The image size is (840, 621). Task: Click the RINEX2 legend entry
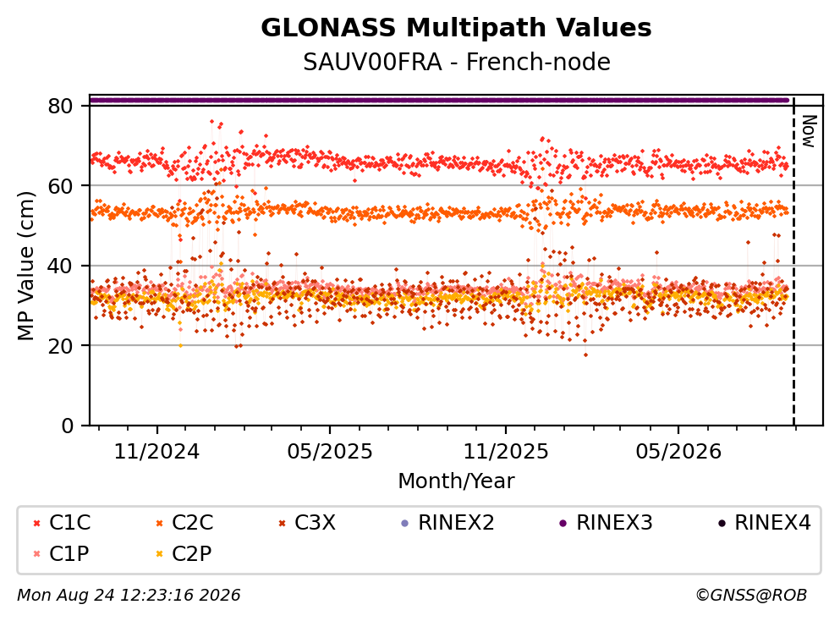coord(447,522)
